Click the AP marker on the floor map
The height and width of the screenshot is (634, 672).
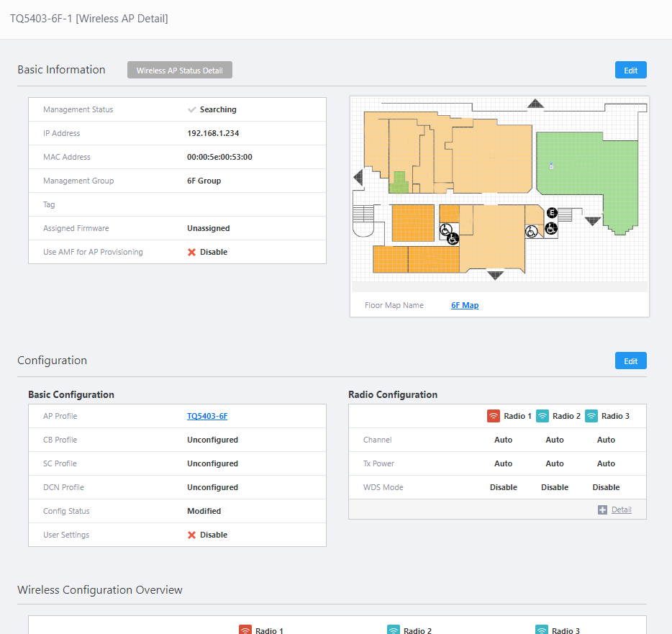[550, 166]
